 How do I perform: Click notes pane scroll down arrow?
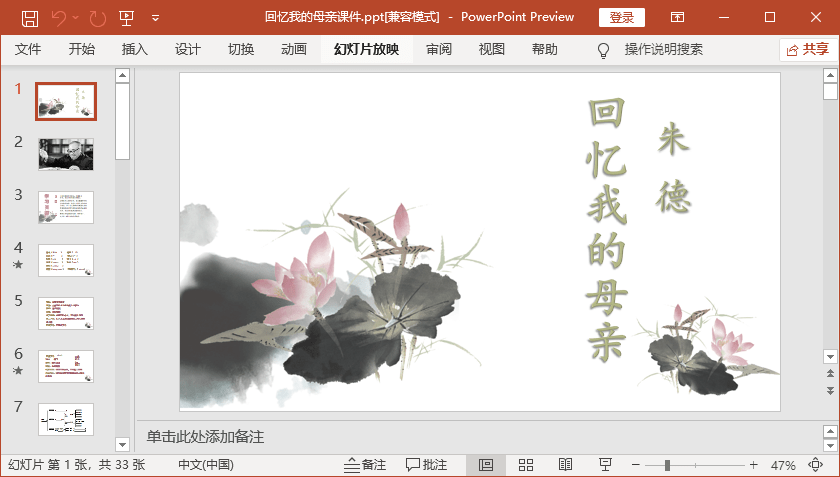(x=830, y=445)
